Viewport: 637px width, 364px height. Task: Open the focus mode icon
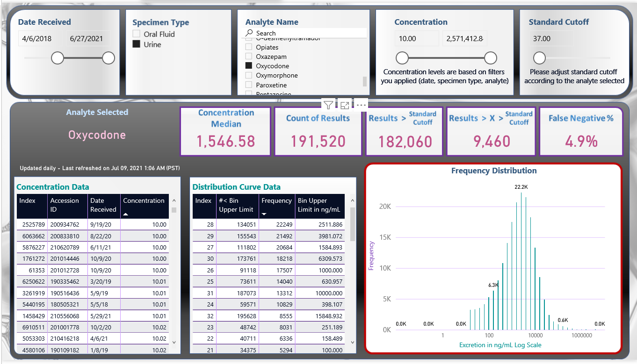click(345, 105)
